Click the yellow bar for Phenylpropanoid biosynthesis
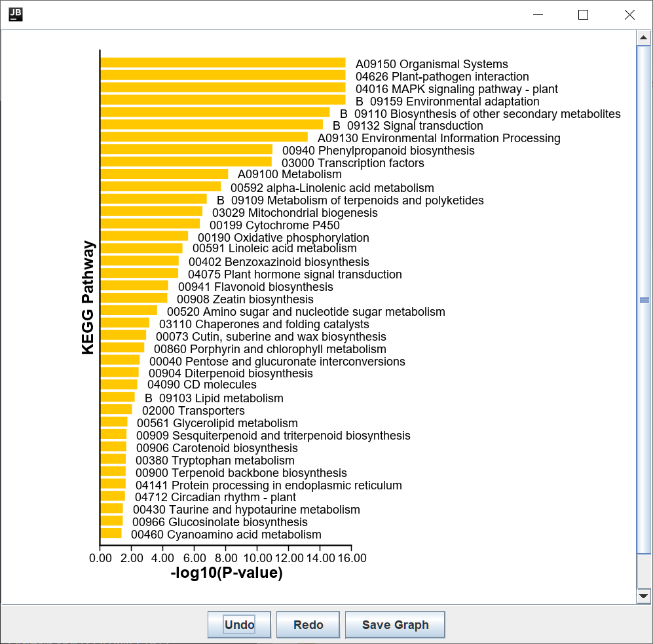The width and height of the screenshot is (653, 644). click(186, 149)
